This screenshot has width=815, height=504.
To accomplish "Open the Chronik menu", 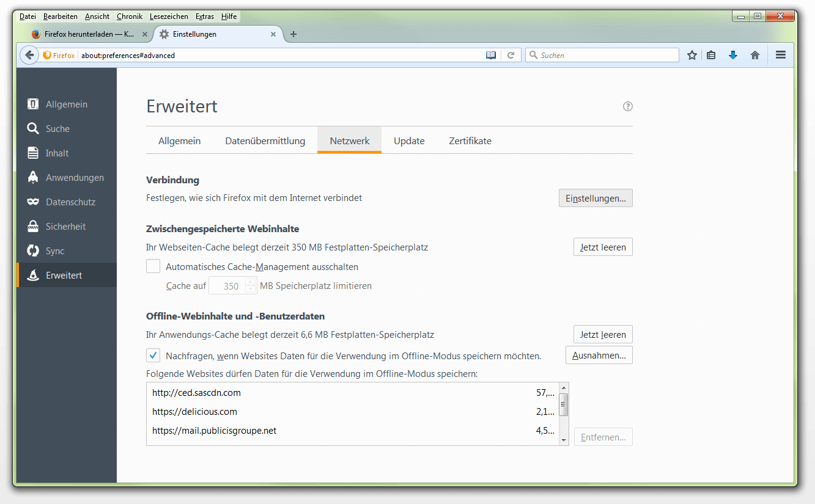I will [129, 16].
